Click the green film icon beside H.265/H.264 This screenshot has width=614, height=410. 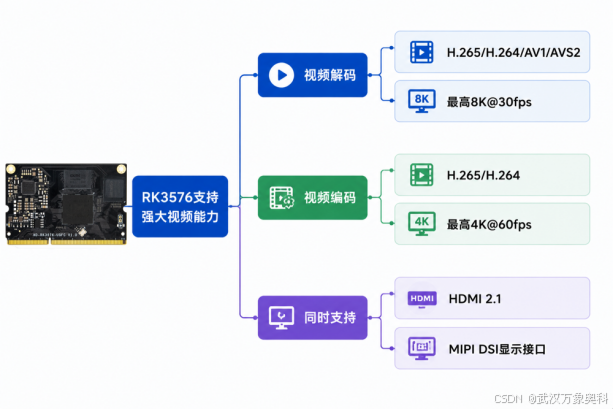pyautogui.click(x=421, y=175)
